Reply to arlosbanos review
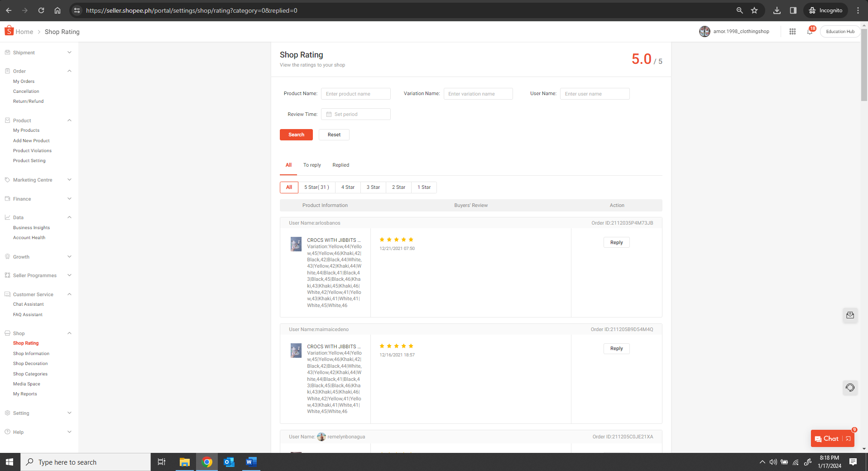The width and height of the screenshot is (868, 471). (x=616, y=242)
